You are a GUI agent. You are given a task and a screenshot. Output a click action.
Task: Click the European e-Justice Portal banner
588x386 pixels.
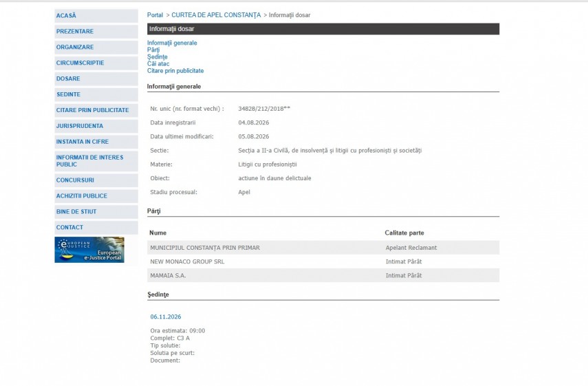[x=89, y=250]
